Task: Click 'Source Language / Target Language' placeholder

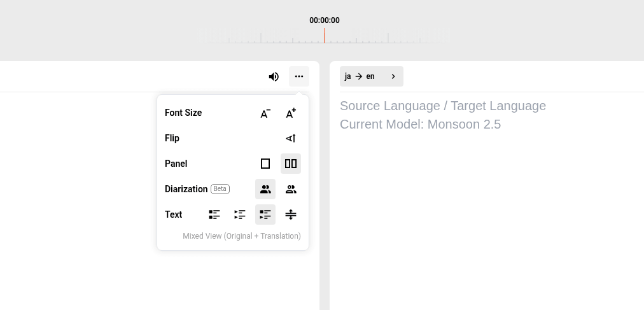Action: (x=443, y=106)
